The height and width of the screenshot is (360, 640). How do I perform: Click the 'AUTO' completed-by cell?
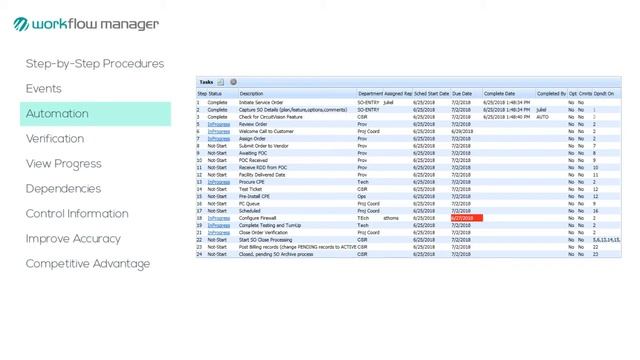click(542, 117)
